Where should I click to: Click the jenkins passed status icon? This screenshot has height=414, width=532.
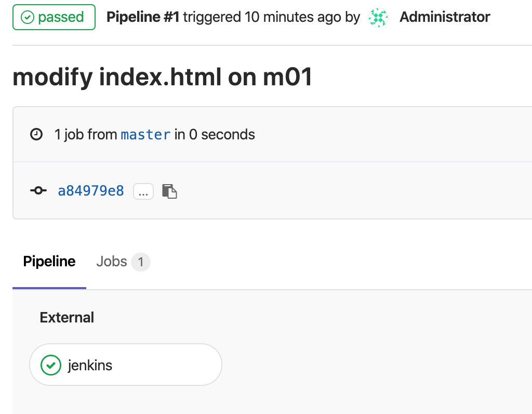[51, 365]
